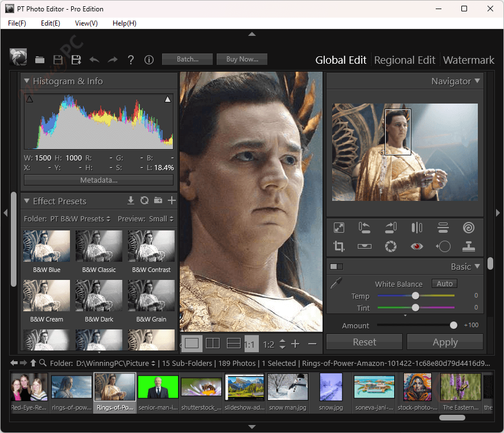Switch to the Watermark tab
The width and height of the screenshot is (504, 433).
tap(468, 60)
